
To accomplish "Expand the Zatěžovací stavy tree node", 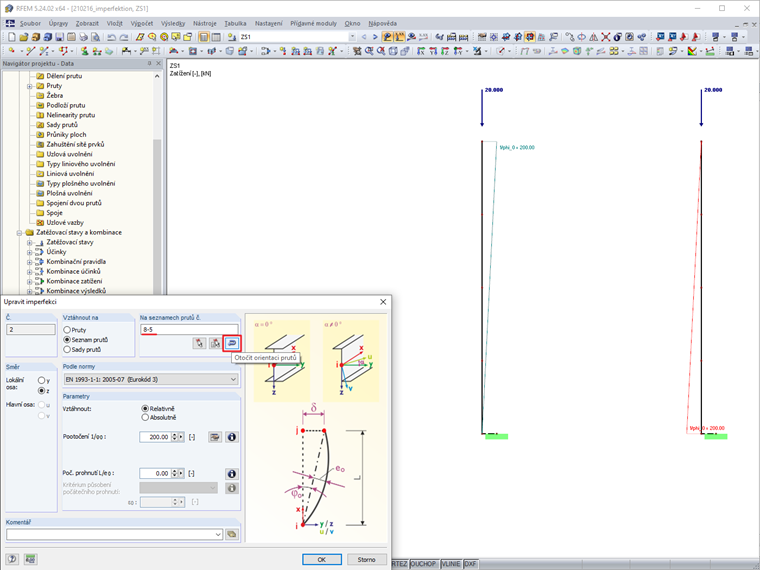I will coord(30,242).
